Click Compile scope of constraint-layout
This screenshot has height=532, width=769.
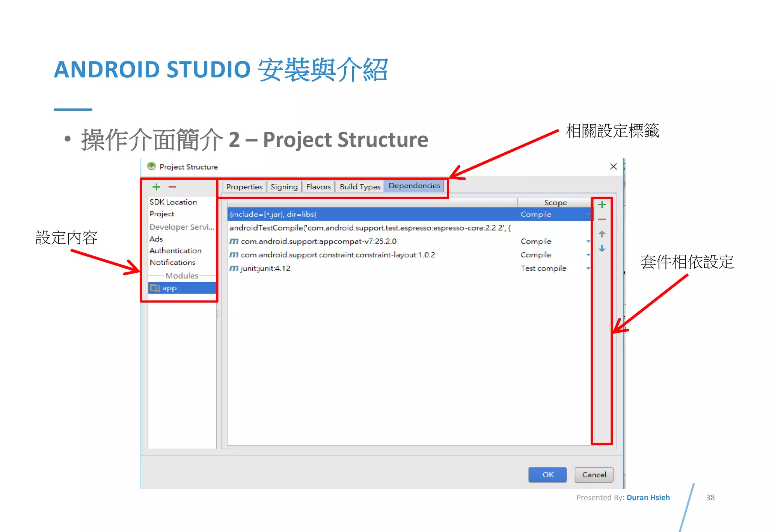point(536,255)
